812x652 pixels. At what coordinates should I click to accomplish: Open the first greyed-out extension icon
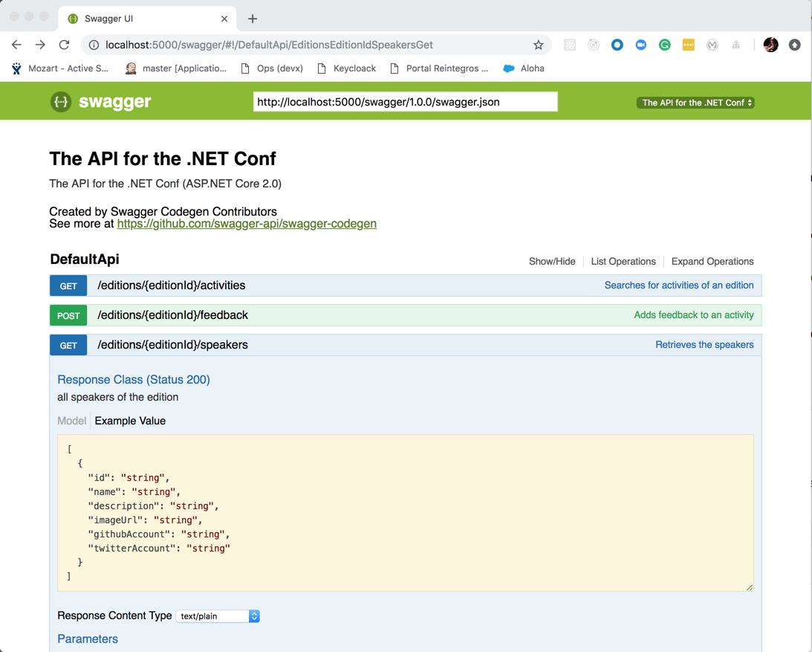pos(570,45)
